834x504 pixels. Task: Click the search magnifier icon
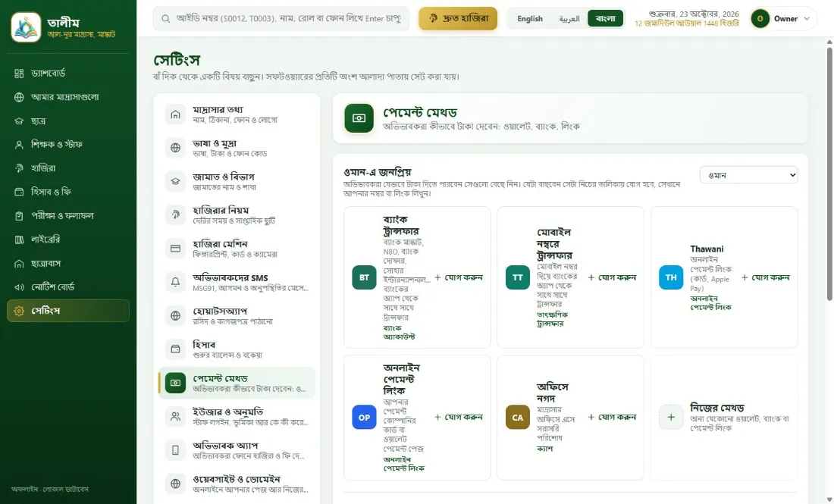pos(166,19)
